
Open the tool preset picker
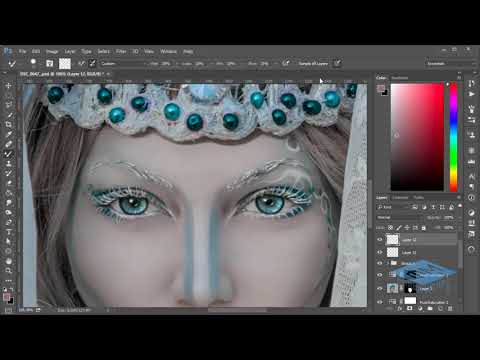(13, 63)
